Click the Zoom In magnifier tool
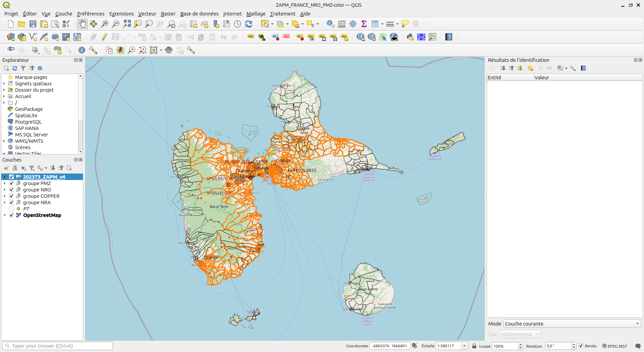The image size is (644, 352). [105, 24]
